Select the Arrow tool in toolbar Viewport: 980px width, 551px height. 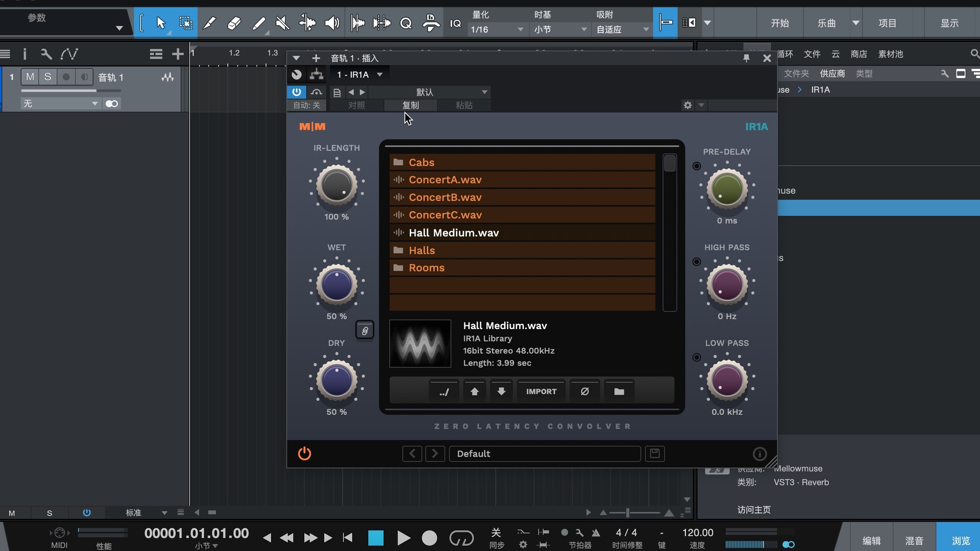[161, 23]
